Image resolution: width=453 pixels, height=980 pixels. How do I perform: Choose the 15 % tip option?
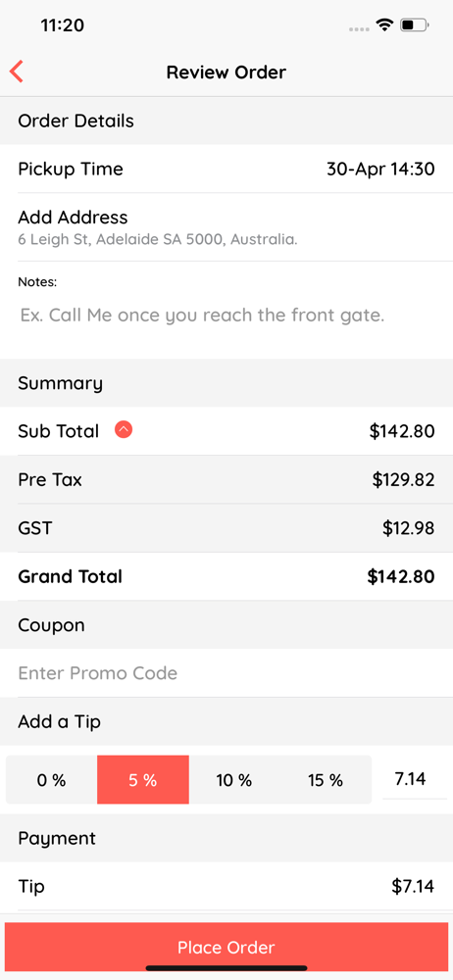coord(326,780)
